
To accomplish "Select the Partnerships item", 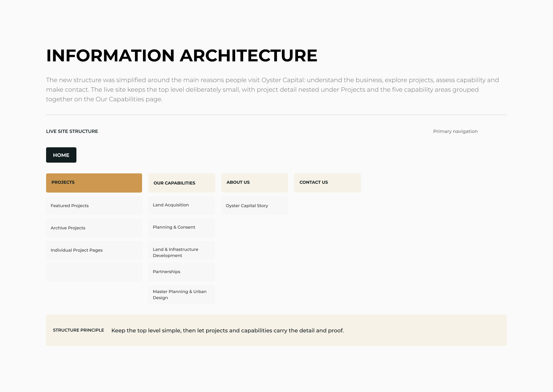I will pos(181,272).
